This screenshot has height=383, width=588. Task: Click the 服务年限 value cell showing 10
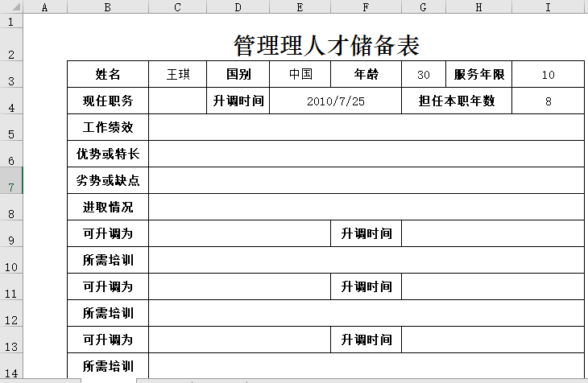548,75
